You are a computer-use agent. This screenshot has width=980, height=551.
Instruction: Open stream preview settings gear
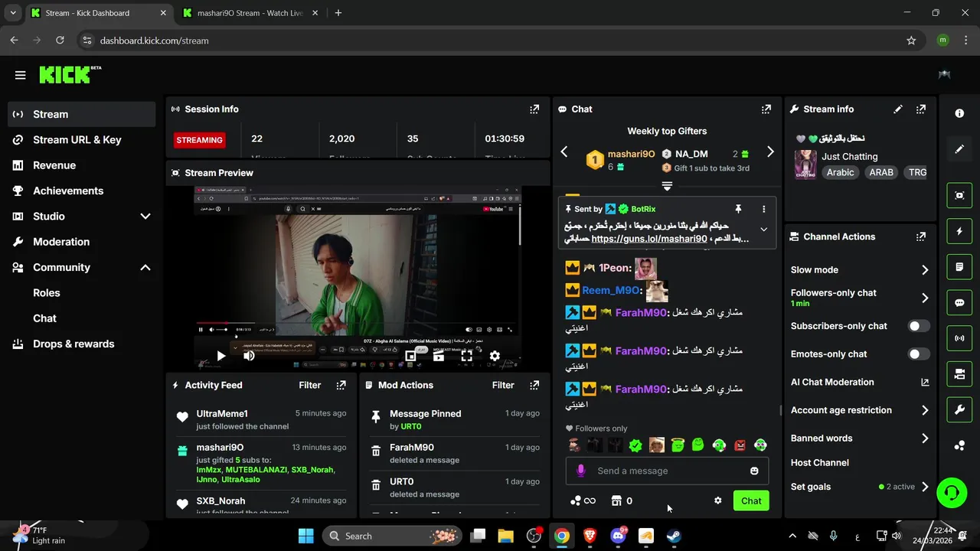pos(495,356)
